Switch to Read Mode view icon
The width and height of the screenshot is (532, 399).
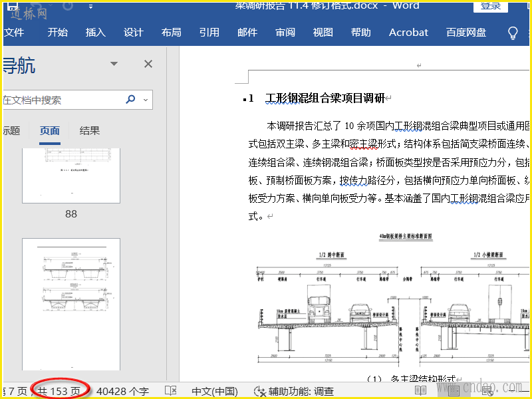click(420, 391)
